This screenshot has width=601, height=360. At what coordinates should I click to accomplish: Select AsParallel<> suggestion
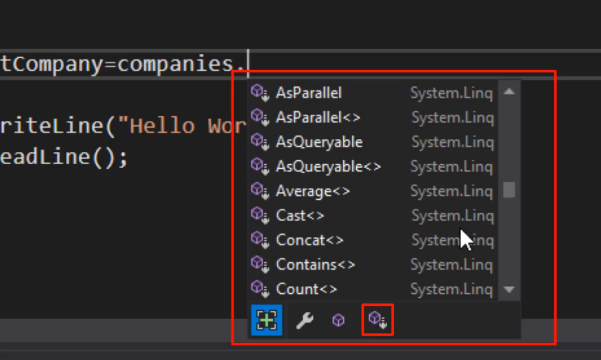[x=373, y=117]
